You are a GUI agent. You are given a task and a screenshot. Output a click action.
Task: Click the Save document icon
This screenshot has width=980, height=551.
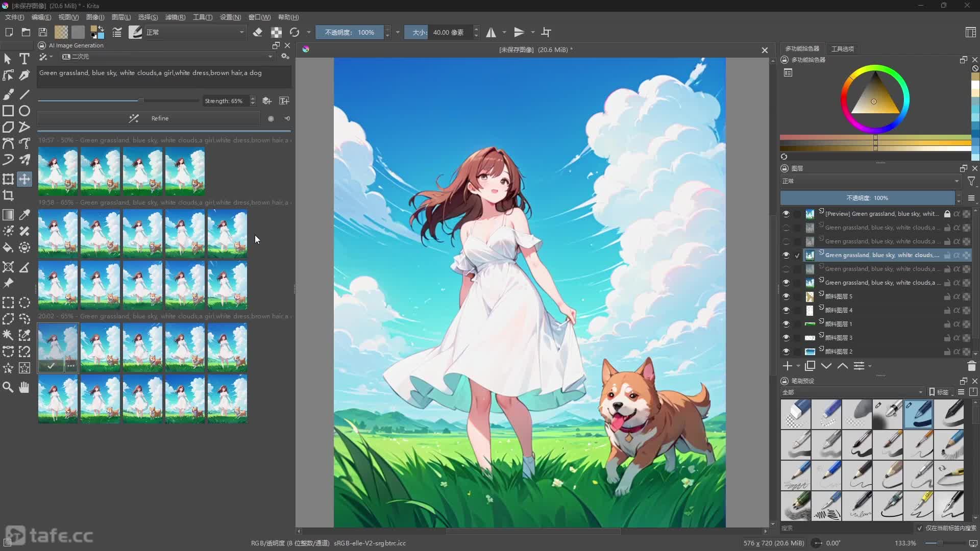click(43, 32)
